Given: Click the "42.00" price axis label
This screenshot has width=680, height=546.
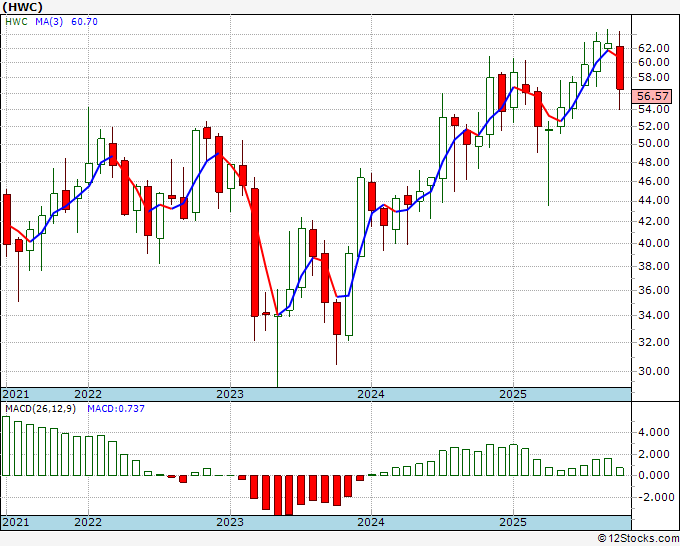Looking at the screenshot, I should 654,221.
